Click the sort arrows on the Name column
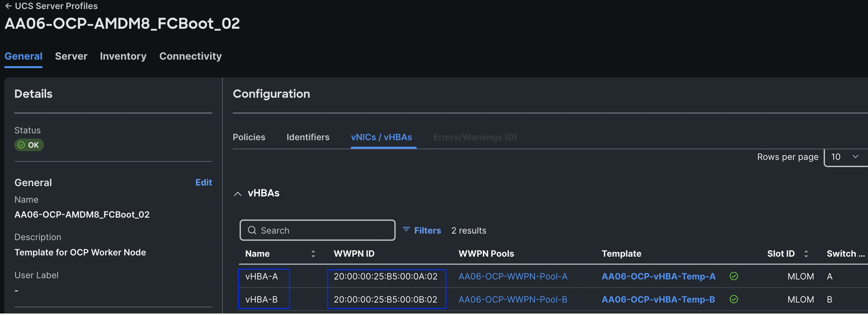This screenshot has width=868, height=316. tap(313, 254)
